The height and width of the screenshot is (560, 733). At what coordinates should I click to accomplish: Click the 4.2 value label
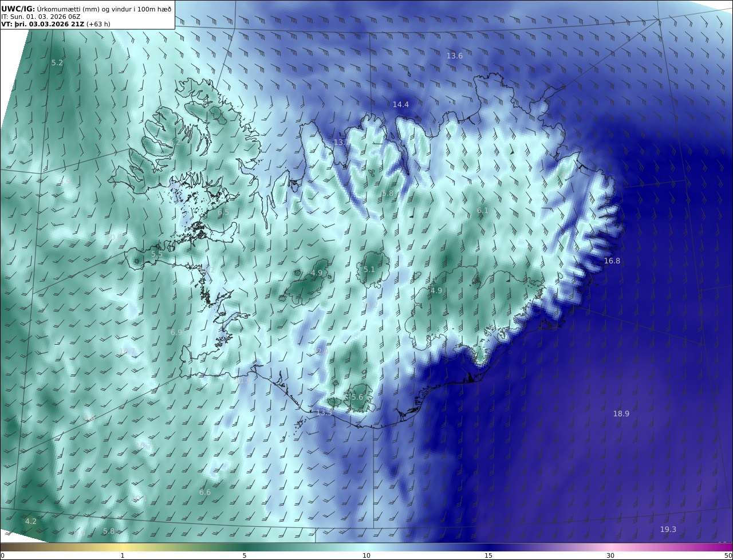tap(31, 521)
